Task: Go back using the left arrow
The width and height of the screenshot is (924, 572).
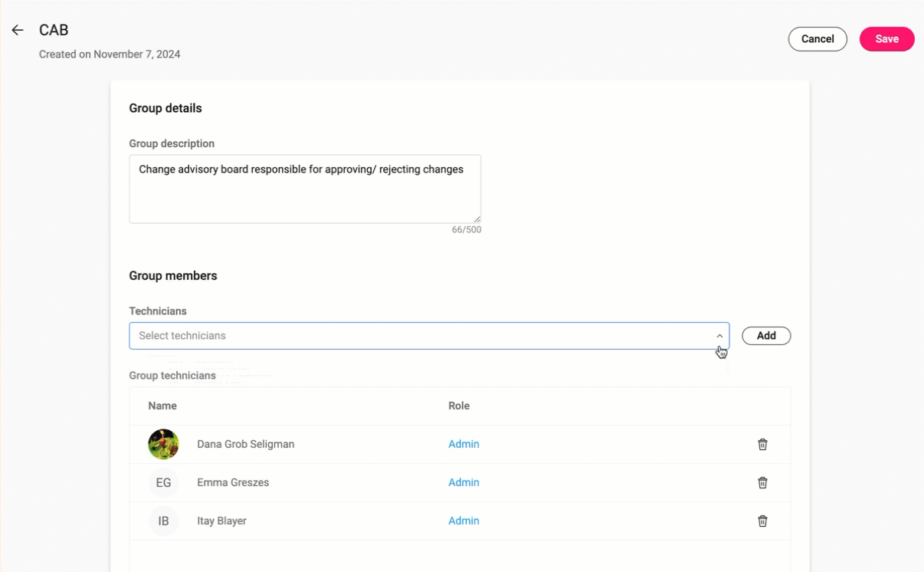Action: [18, 31]
